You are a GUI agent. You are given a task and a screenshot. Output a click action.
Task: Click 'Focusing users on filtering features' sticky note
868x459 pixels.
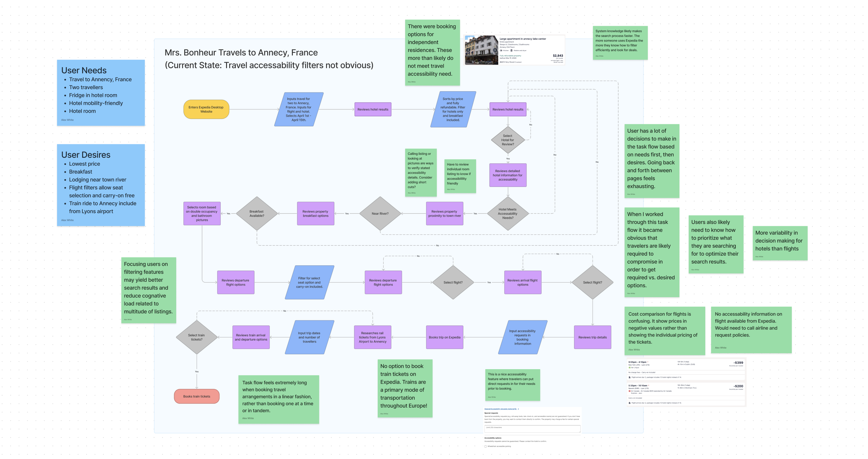pos(149,290)
